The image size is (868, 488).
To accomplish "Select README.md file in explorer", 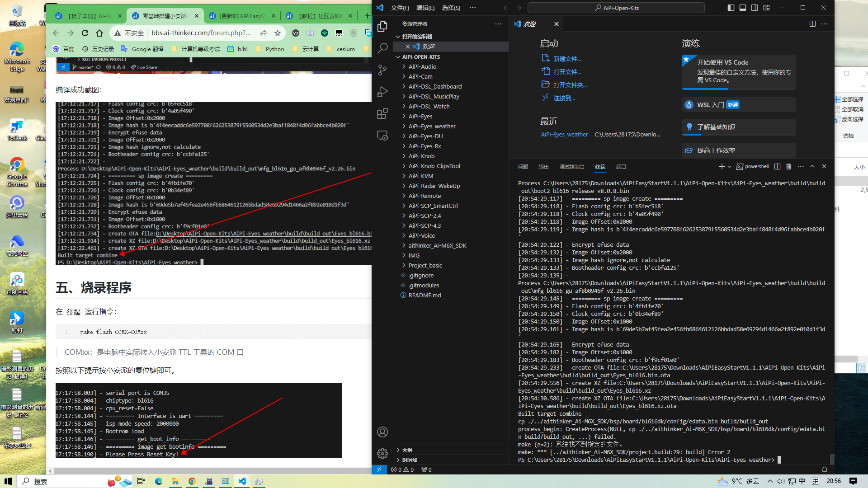I will point(424,295).
